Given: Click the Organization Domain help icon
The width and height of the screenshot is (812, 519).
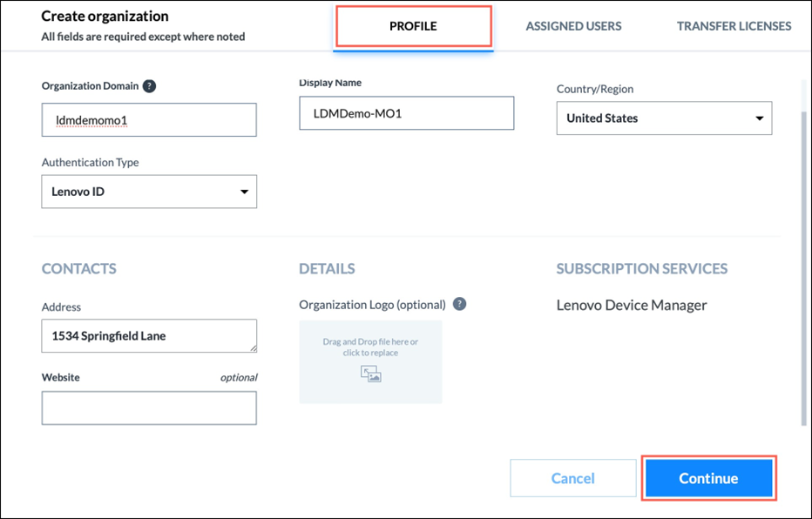Looking at the screenshot, I should point(149,86).
